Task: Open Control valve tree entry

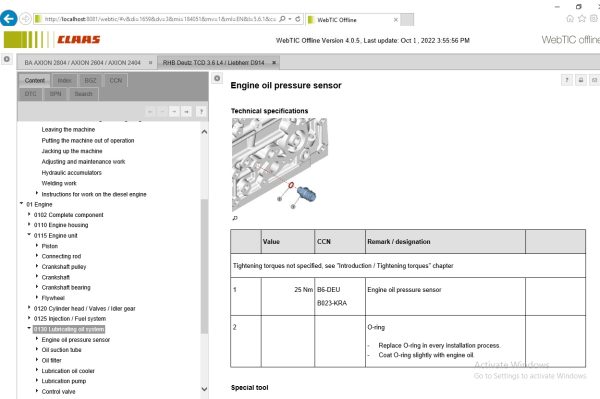Action: pyautogui.click(x=58, y=392)
